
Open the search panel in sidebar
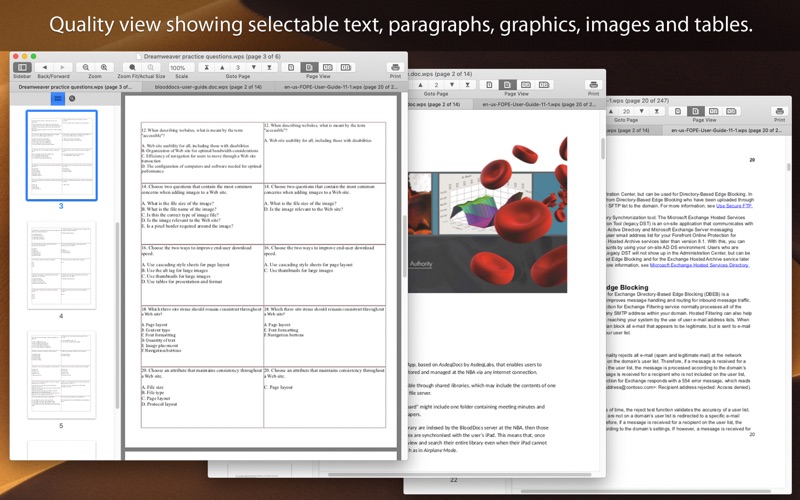(72, 98)
